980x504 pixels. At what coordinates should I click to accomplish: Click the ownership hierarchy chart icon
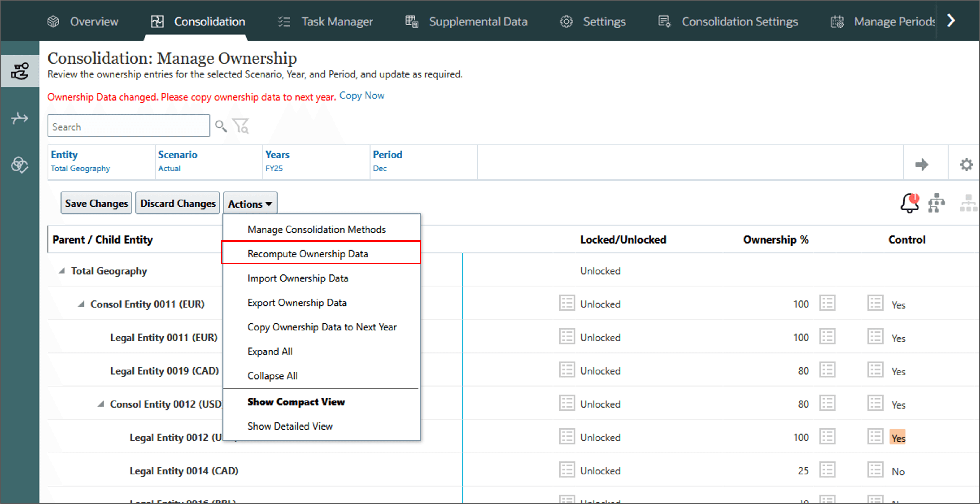tap(936, 203)
